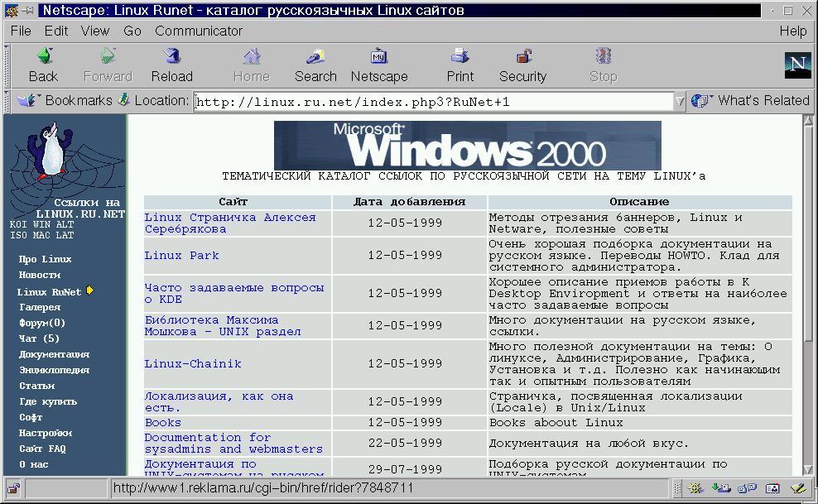
Task: Collapse the navigation toolbar grip handle
Action: [7, 65]
